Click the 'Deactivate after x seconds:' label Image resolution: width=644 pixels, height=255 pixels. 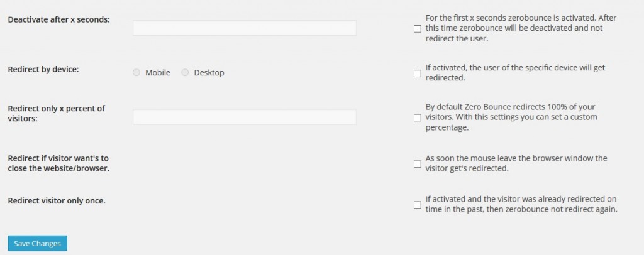tap(58, 19)
